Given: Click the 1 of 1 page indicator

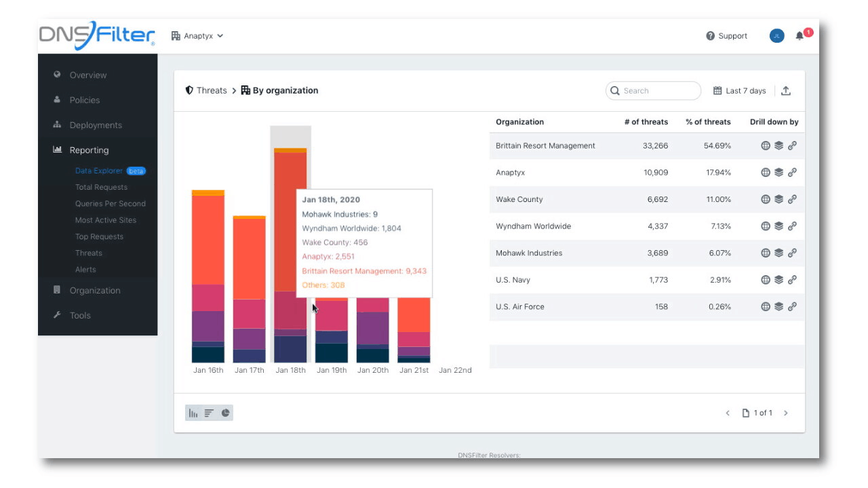Looking at the screenshot, I should pos(757,413).
